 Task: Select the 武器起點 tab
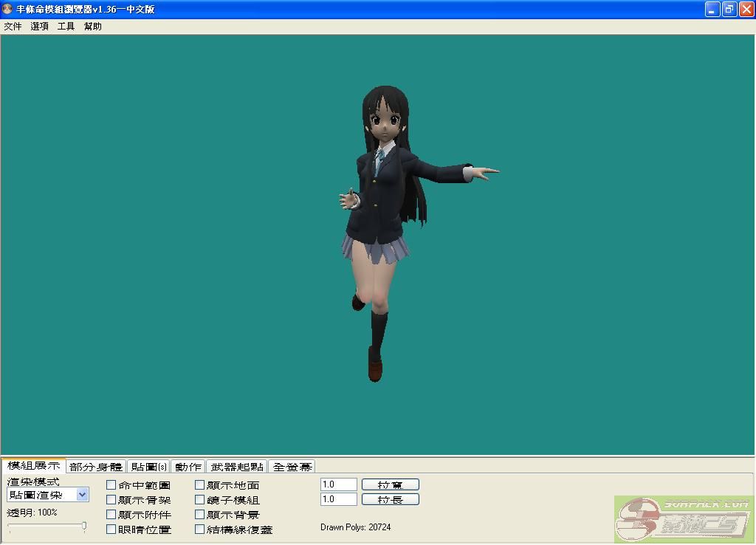pos(237,467)
